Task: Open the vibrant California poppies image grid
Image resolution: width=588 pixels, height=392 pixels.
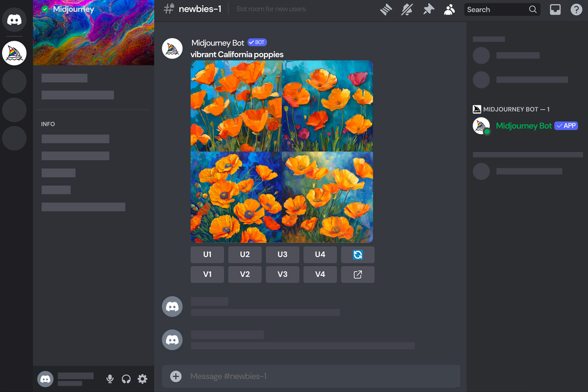Action: point(281,151)
